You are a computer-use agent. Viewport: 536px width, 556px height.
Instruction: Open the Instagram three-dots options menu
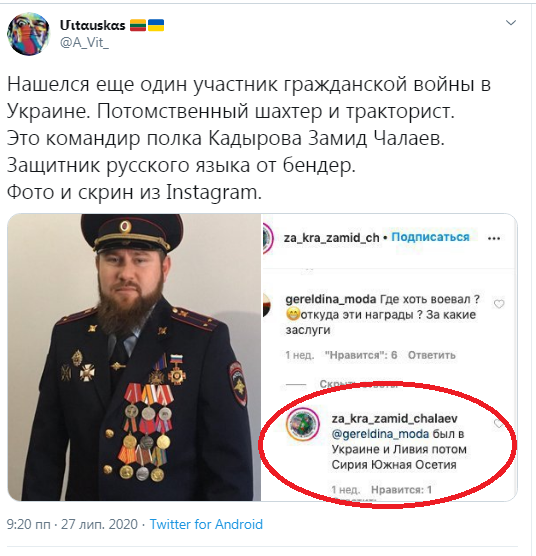494,238
